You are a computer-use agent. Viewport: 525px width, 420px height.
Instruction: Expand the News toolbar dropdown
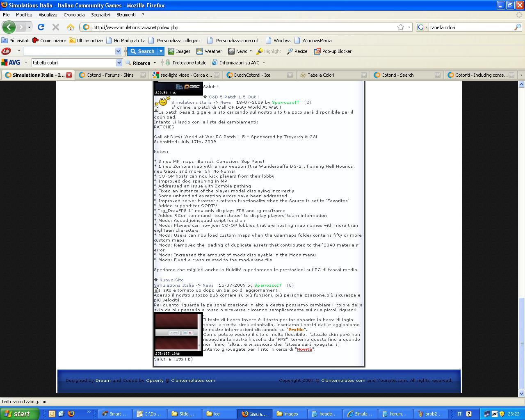(x=251, y=51)
